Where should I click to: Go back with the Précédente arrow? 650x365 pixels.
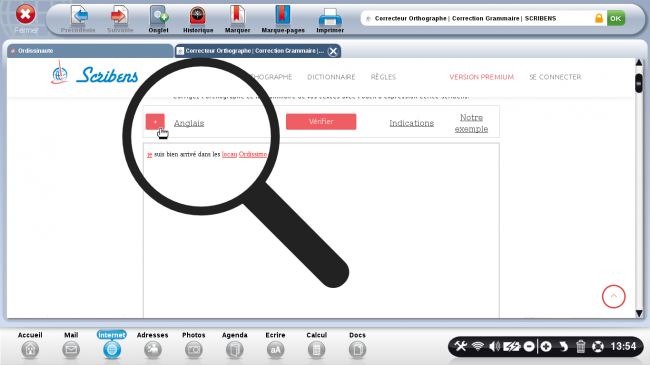point(78,16)
